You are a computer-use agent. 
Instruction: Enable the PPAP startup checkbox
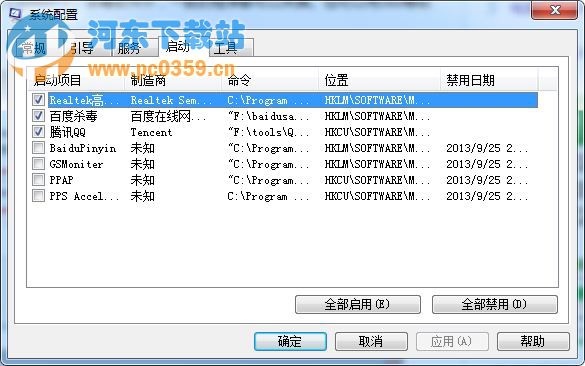pyautogui.click(x=38, y=180)
